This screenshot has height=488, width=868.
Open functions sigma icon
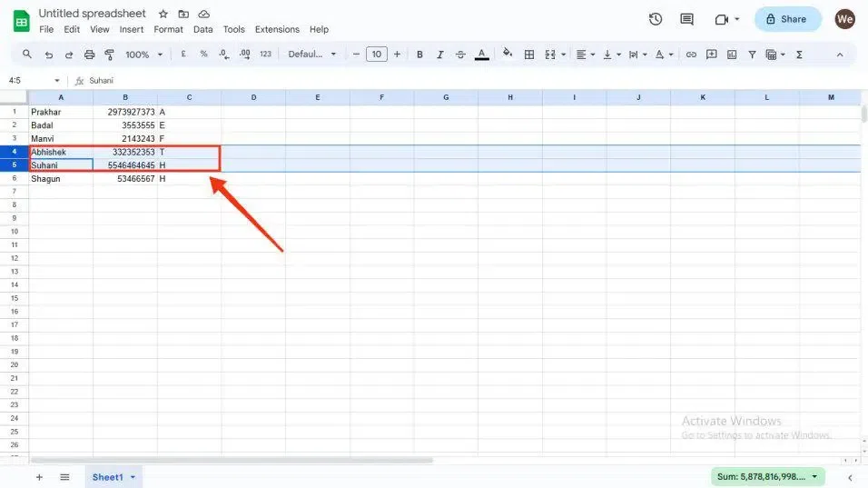799,55
